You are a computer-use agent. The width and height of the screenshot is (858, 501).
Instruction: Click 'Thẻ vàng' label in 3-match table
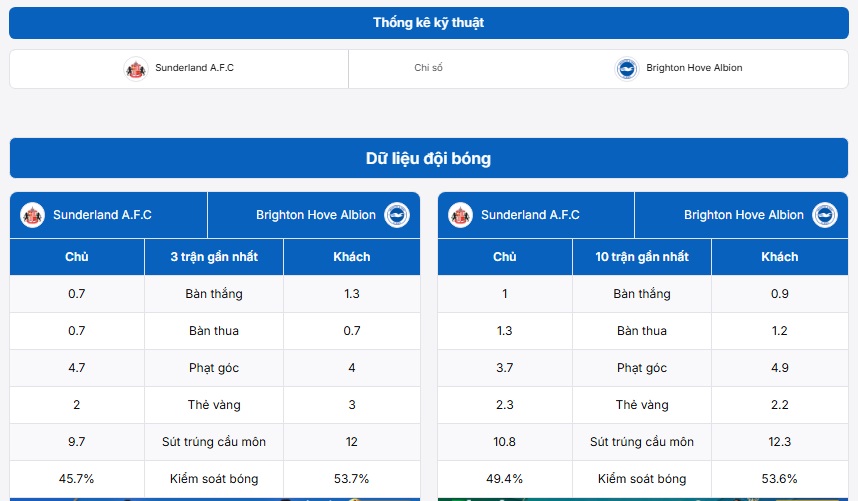coord(214,405)
